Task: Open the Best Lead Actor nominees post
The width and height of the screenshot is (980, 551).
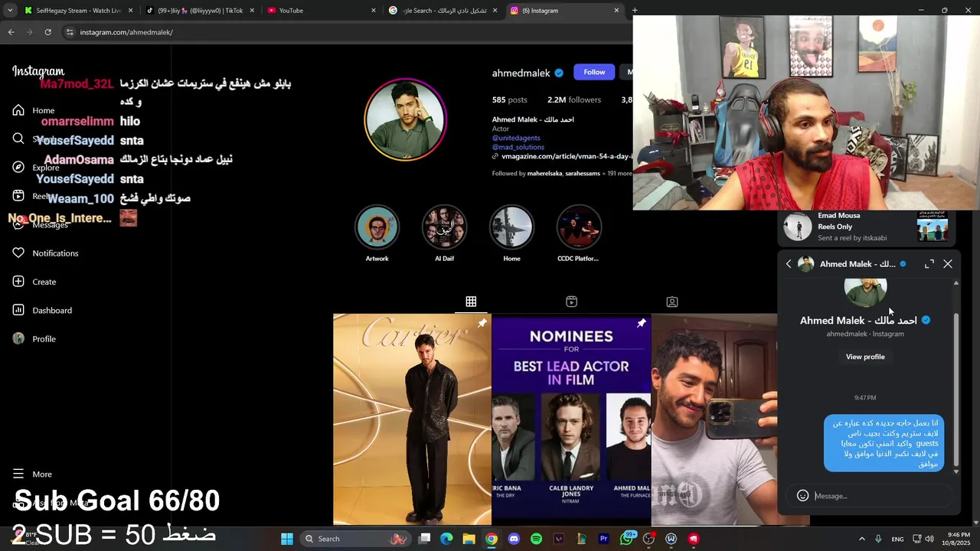Action: (x=571, y=419)
